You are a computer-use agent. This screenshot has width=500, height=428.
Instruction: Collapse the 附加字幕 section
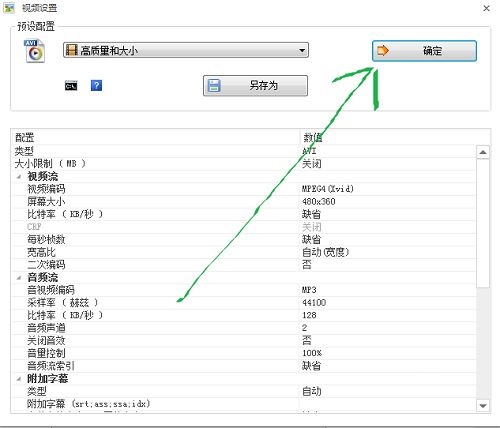(19, 379)
